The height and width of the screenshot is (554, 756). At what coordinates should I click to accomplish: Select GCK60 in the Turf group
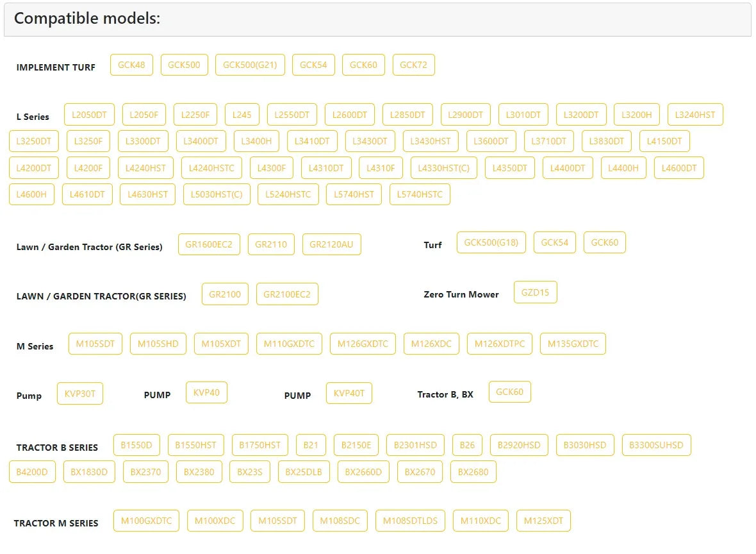pyautogui.click(x=605, y=242)
